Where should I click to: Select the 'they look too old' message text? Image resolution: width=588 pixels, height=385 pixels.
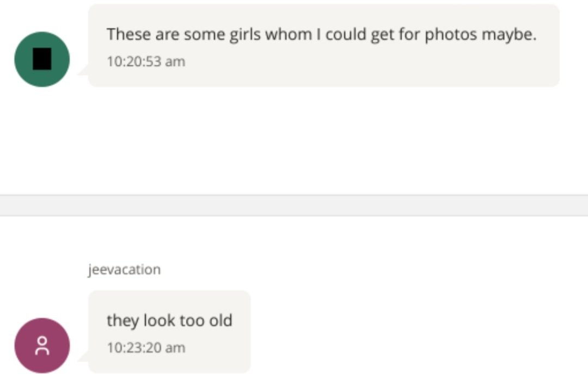coord(169,320)
